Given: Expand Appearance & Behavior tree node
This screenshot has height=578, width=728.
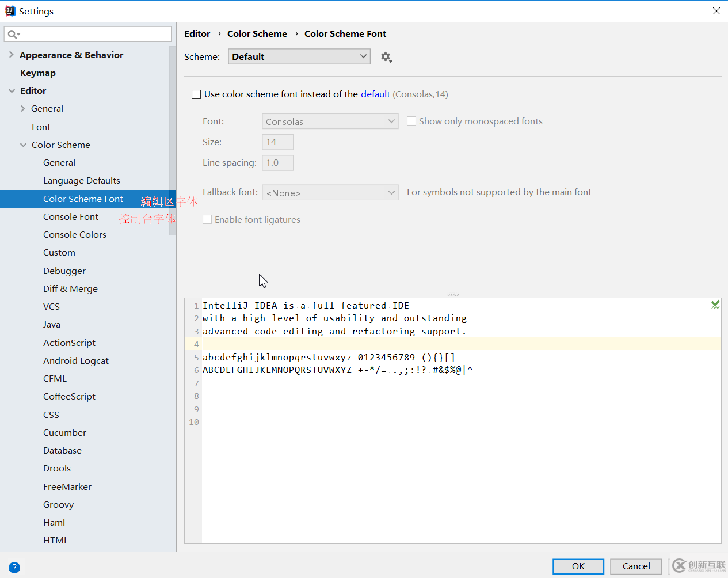Looking at the screenshot, I should click(x=11, y=55).
